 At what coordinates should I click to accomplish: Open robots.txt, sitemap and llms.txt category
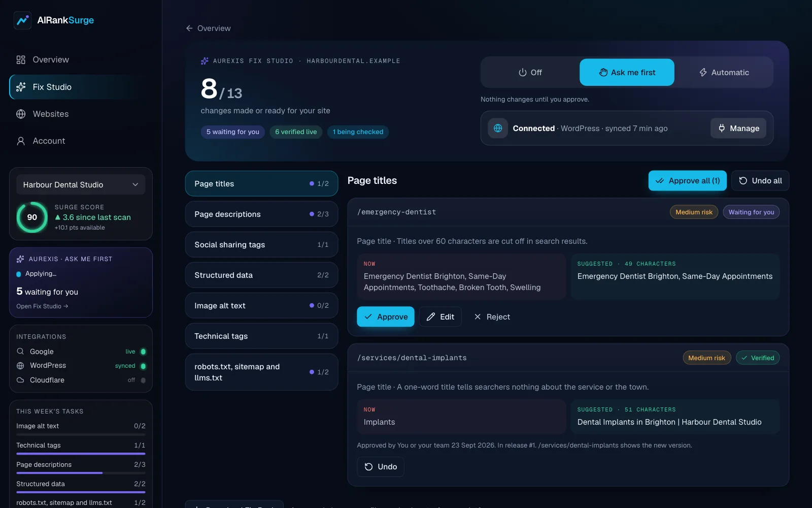[x=261, y=372]
